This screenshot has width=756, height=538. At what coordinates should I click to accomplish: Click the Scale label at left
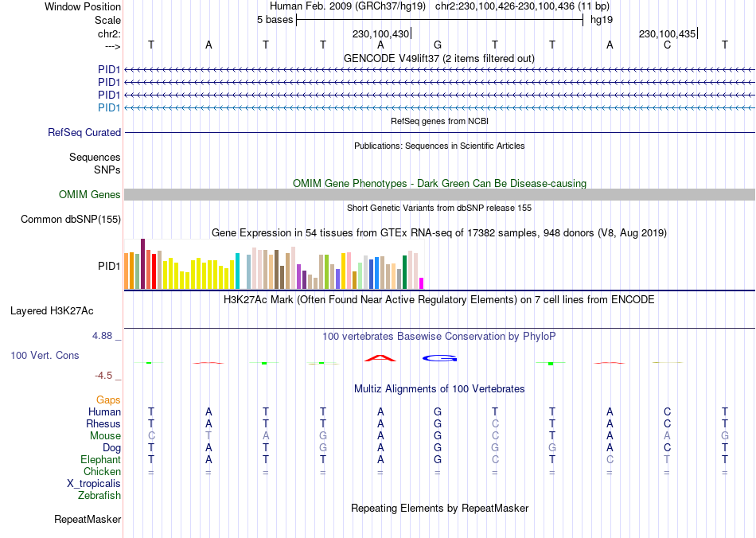[107, 20]
